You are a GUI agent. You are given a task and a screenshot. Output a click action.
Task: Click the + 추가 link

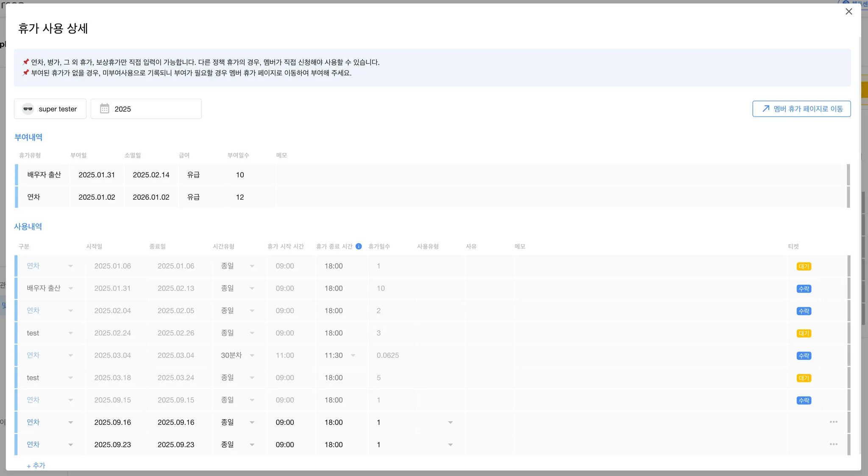pos(36,465)
